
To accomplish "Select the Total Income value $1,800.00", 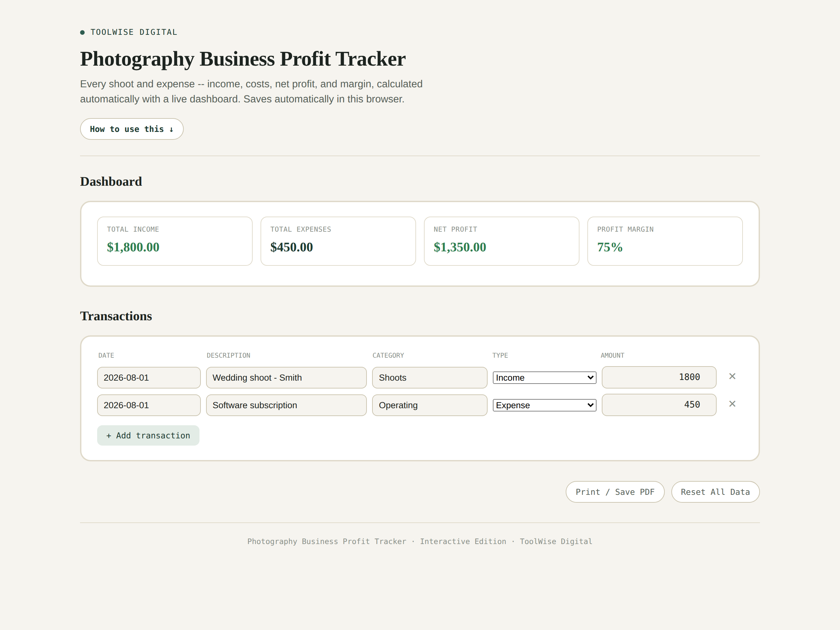I will pyautogui.click(x=133, y=247).
